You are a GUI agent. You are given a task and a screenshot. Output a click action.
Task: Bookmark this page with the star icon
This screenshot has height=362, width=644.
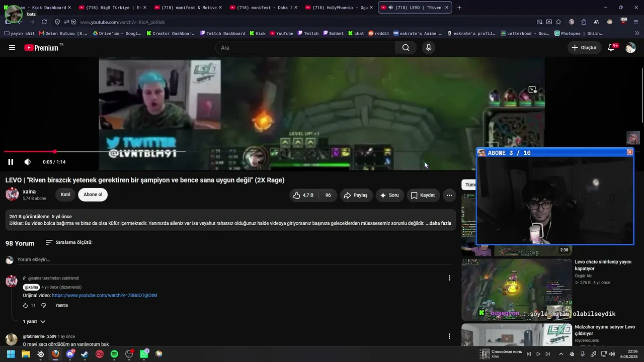click(x=558, y=22)
